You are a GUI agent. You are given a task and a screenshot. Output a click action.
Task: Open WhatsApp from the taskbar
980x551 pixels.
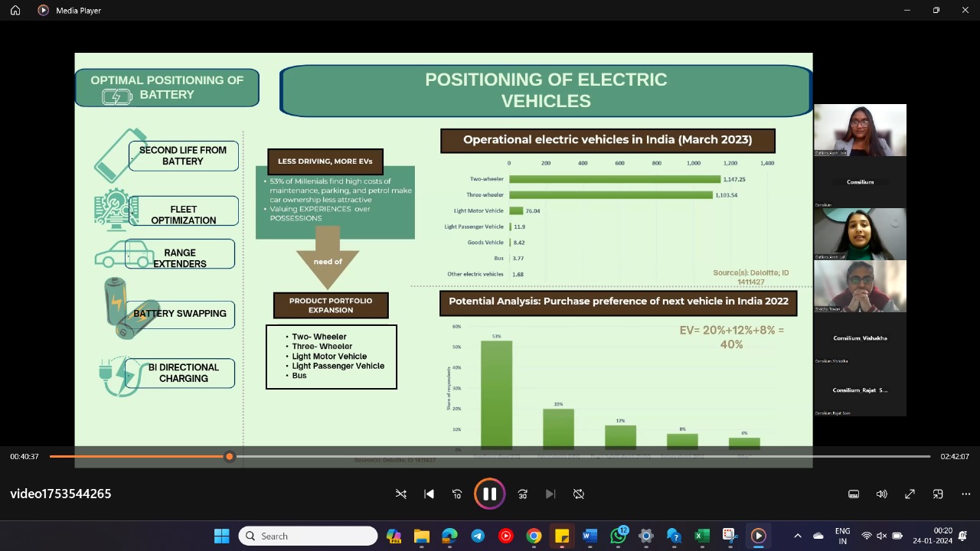(618, 536)
